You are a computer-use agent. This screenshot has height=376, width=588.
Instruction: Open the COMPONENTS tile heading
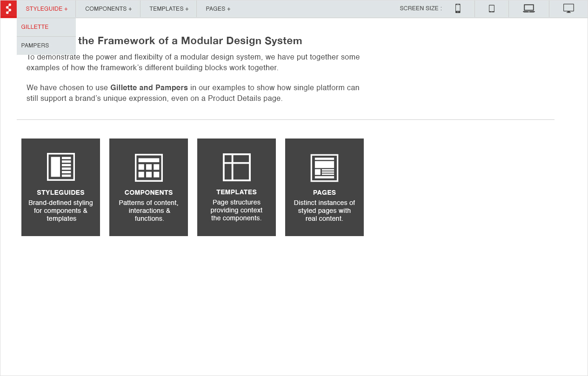tap(149, 192)
